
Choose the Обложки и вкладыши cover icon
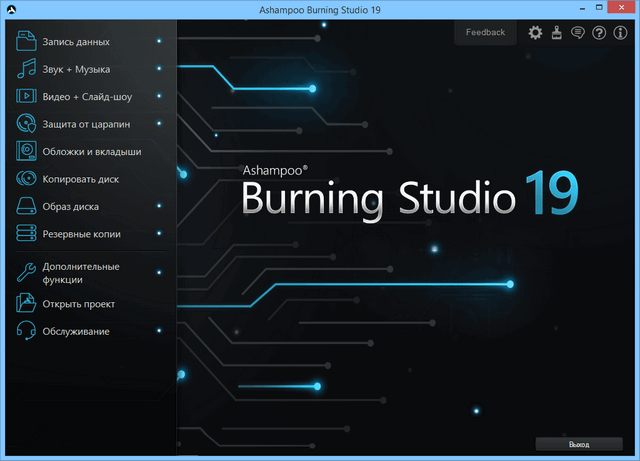pos(26,152)
